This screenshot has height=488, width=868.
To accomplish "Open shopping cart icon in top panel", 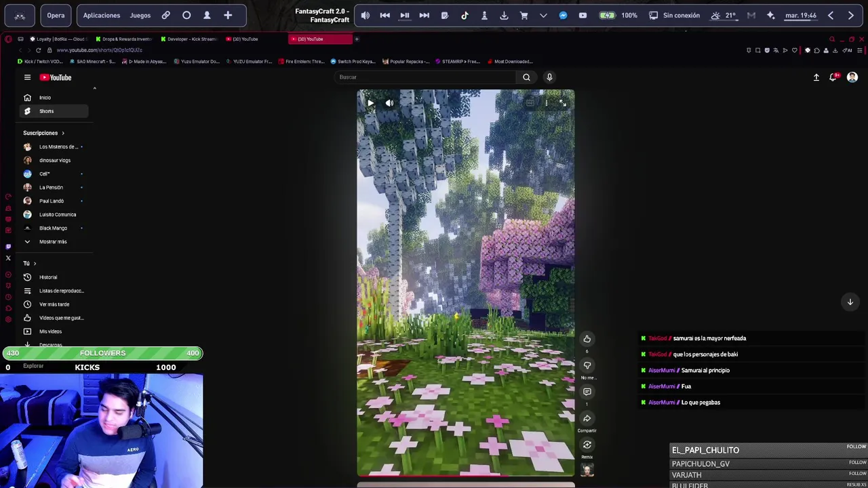I will [x=524, y=15].
